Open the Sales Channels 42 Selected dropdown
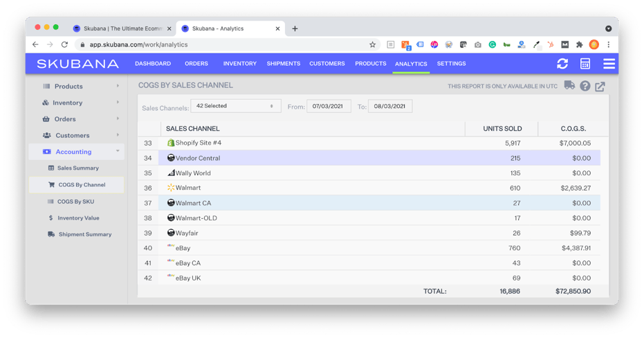Viewport: 644px width, 338px height. tap(236, 106)
